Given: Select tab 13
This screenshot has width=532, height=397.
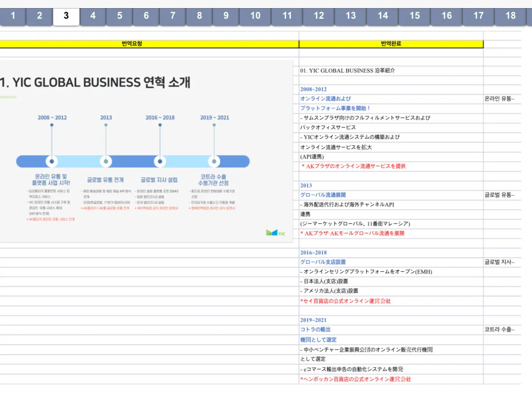Looking at the screenshot, I should pyautogui.click(x=351, y=16).
